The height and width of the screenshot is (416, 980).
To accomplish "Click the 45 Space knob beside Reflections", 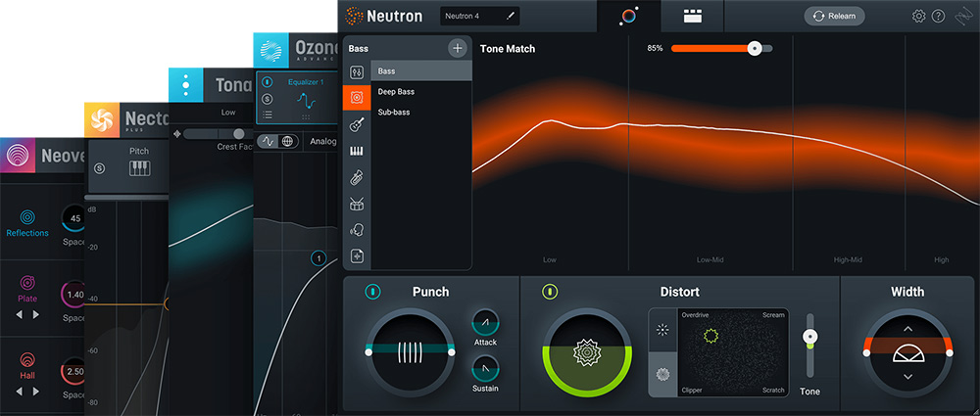I will coord(75,218).
